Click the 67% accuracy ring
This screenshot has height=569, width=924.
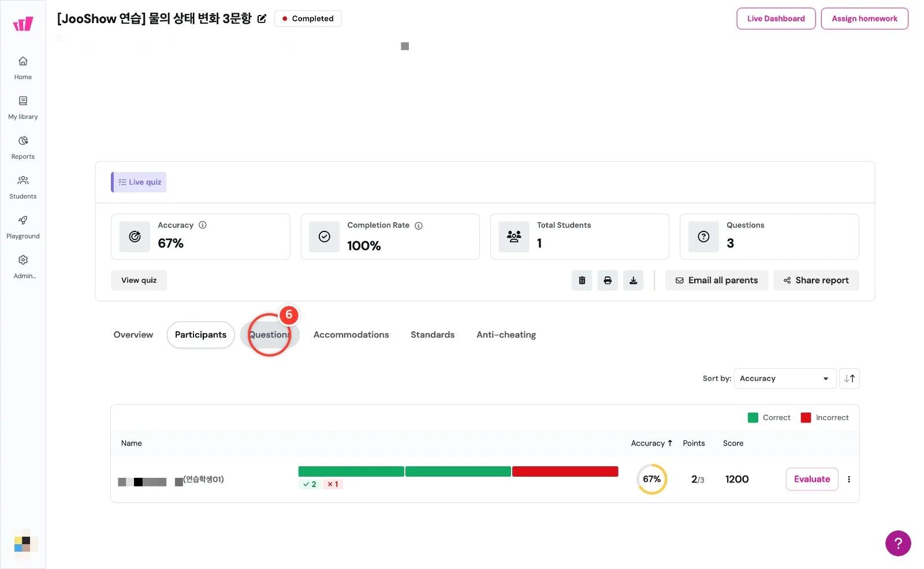[x=652, y=479]
